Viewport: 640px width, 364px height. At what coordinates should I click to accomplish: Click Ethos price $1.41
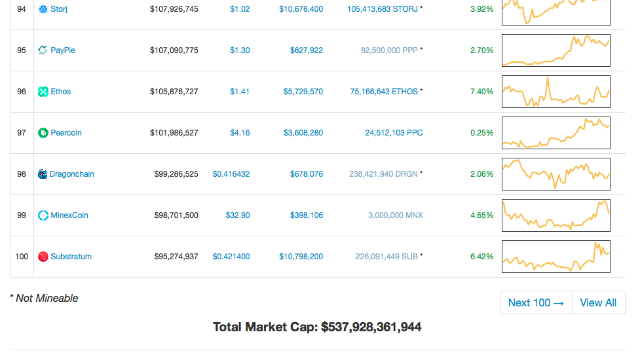[240, 92]
